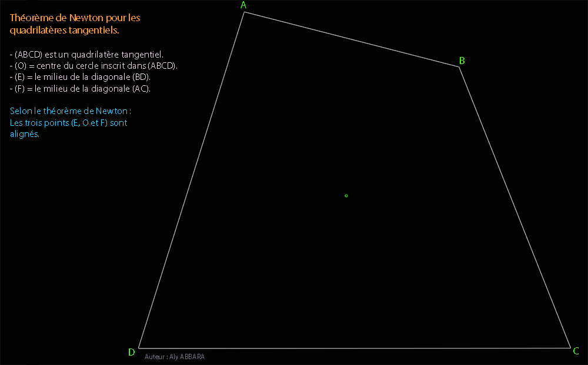
Task: Click the line about midpoint of diagonal (AC)
Action: point(81,89)
